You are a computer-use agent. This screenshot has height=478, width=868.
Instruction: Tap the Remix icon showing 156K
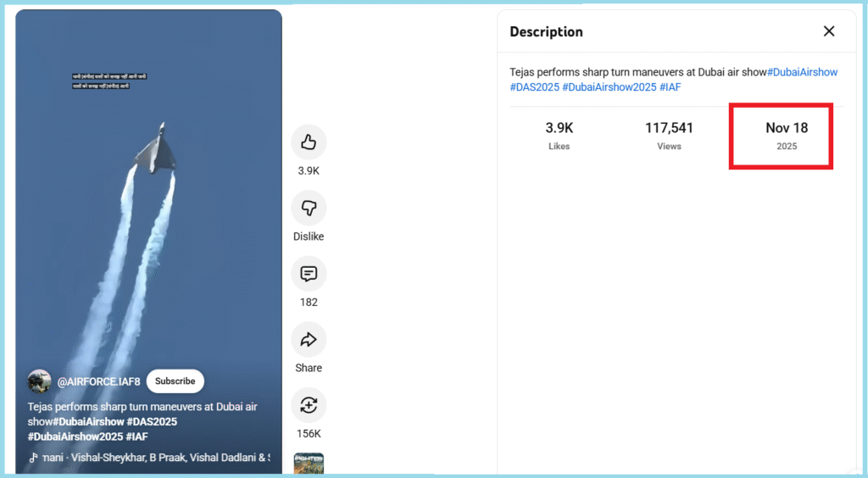point(309,405)
